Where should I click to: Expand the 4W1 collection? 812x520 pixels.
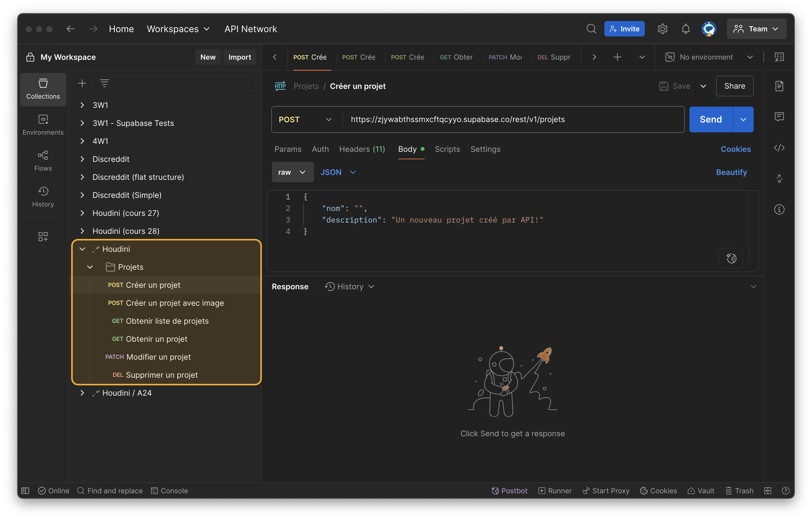pos(82,141)
